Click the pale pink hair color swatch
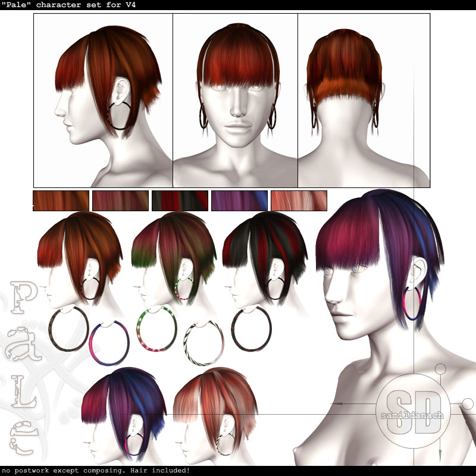 point(299,201)
